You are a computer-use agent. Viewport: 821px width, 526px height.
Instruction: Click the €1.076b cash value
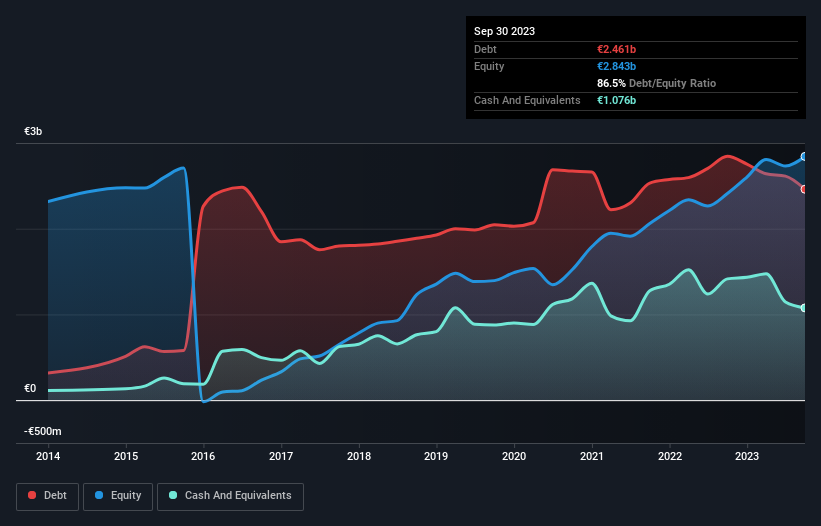616,100
